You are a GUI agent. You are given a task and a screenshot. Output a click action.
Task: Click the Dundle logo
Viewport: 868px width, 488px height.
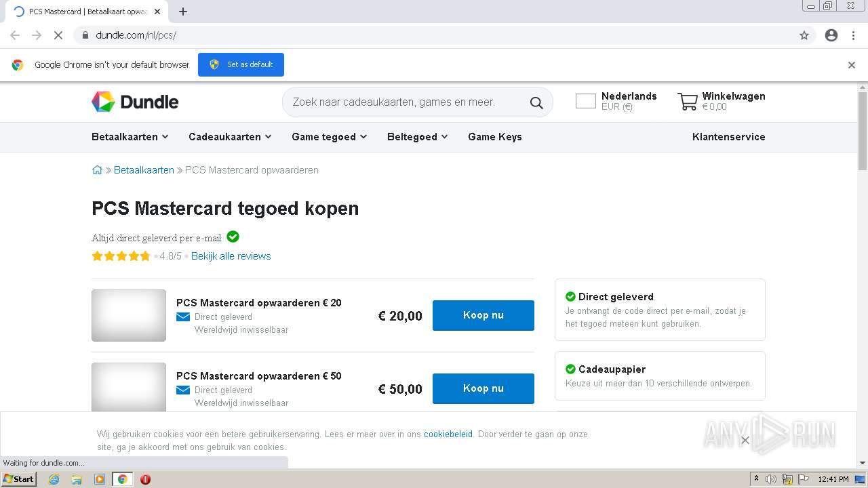(135, 102)
